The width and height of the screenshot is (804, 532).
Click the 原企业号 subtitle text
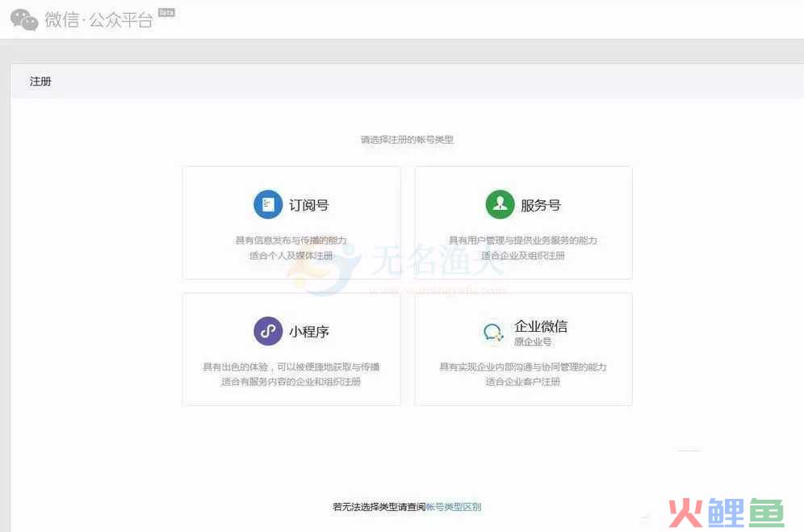click(533, 341)
